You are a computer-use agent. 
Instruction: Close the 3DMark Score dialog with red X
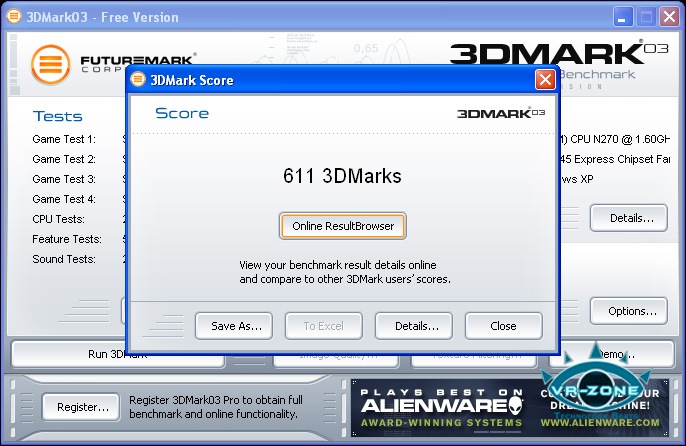(x=545, y=79)
